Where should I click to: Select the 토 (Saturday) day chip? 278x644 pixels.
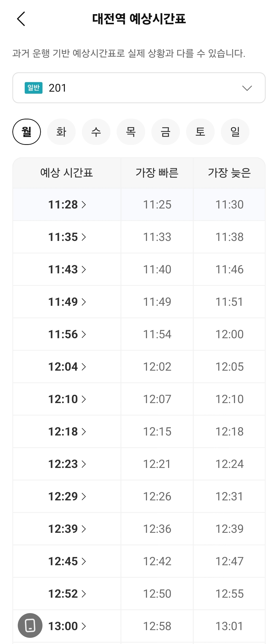point(200,132)
